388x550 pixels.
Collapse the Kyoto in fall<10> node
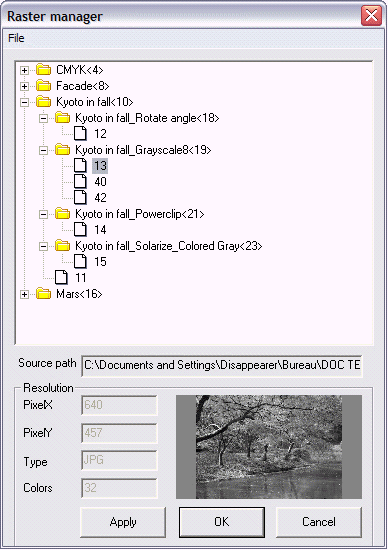pyautogui.click(x=24, y=102)
